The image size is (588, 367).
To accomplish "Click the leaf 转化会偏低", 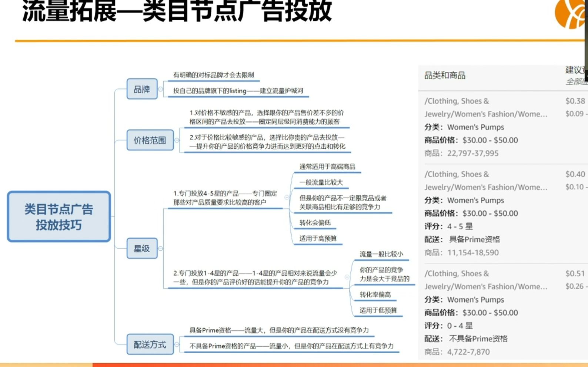I will coord(315,223).
